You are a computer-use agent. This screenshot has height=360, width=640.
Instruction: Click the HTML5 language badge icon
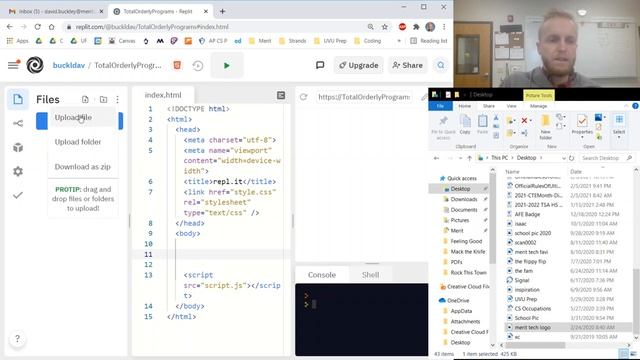177,65
